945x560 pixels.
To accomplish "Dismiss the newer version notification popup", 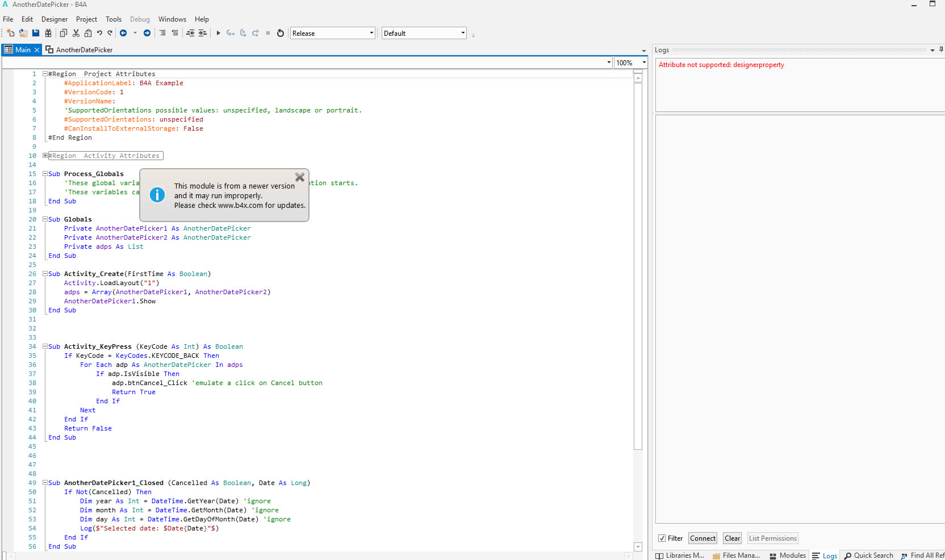I will point(300,178).
